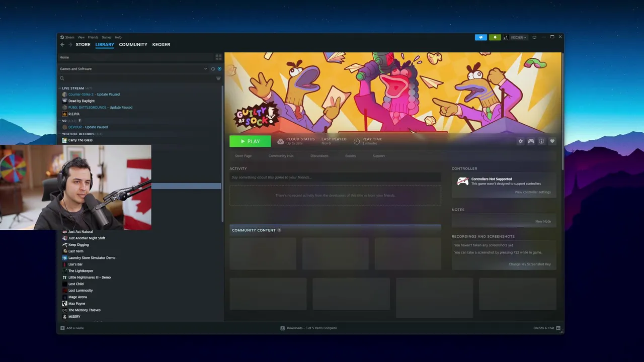Select Counter-Strike 2 in the library list
Screen dimensions: 644x362
point(94,95)
